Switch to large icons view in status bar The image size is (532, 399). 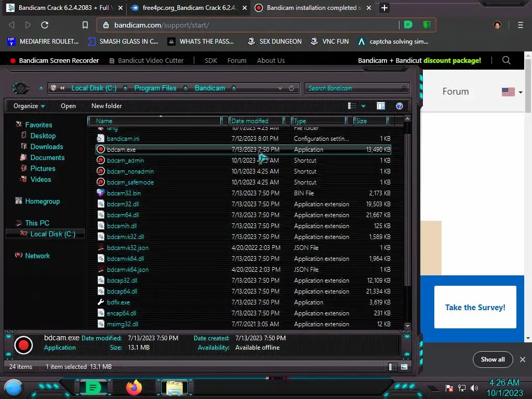point(404,367)
